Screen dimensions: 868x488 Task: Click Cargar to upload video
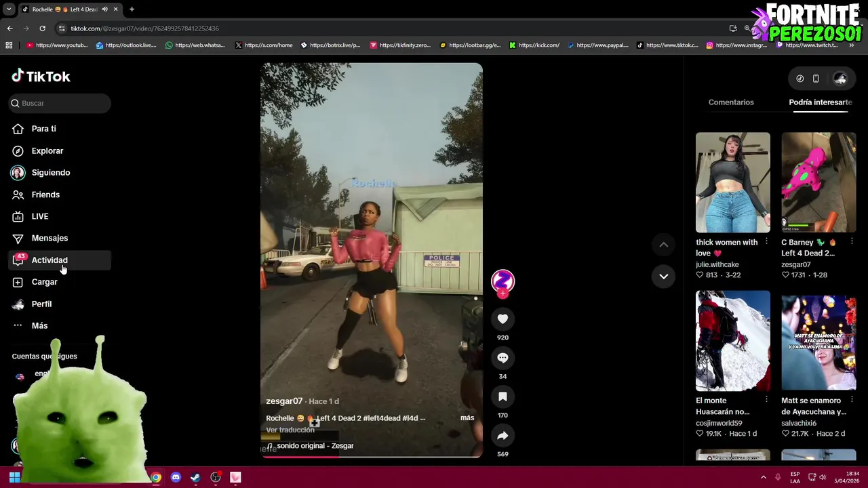(44, 282)
